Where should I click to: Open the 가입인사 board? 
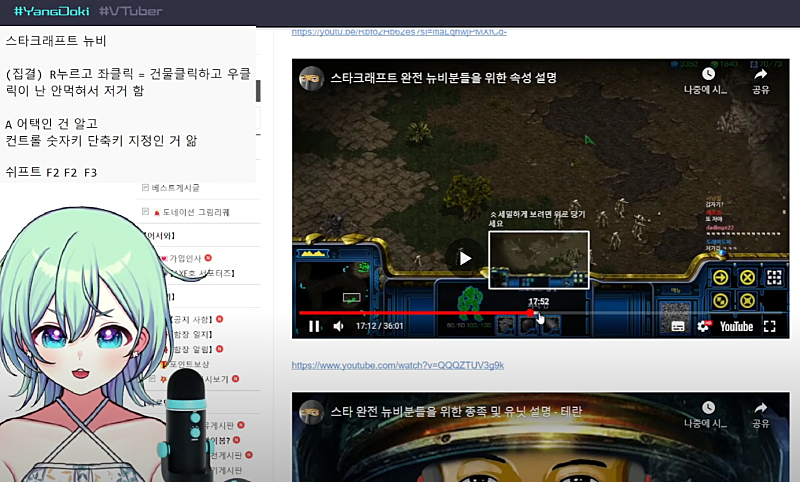click(185, 259)
